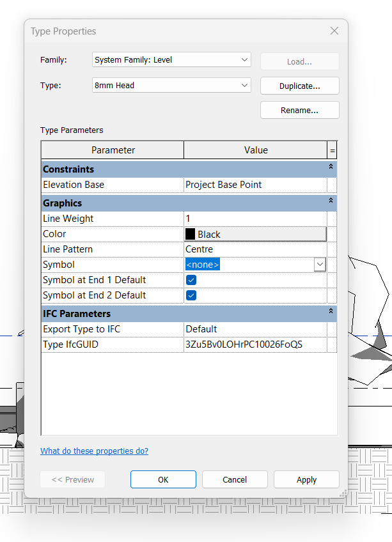Viewport: 392px width, 542px height.
Task: Select the Line Pattern value Centre
Action: (x=256, y=249)
